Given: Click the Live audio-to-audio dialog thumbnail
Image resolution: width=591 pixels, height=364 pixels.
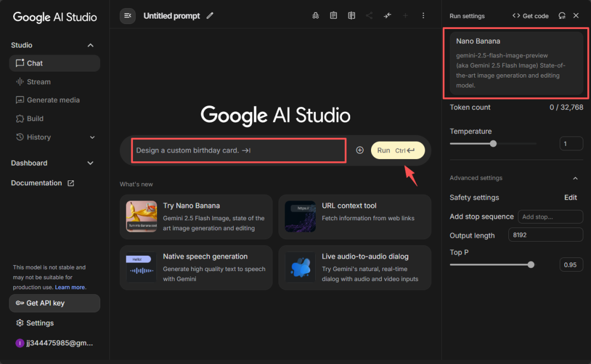Looking at the screenshot, I should coord(300,267).
